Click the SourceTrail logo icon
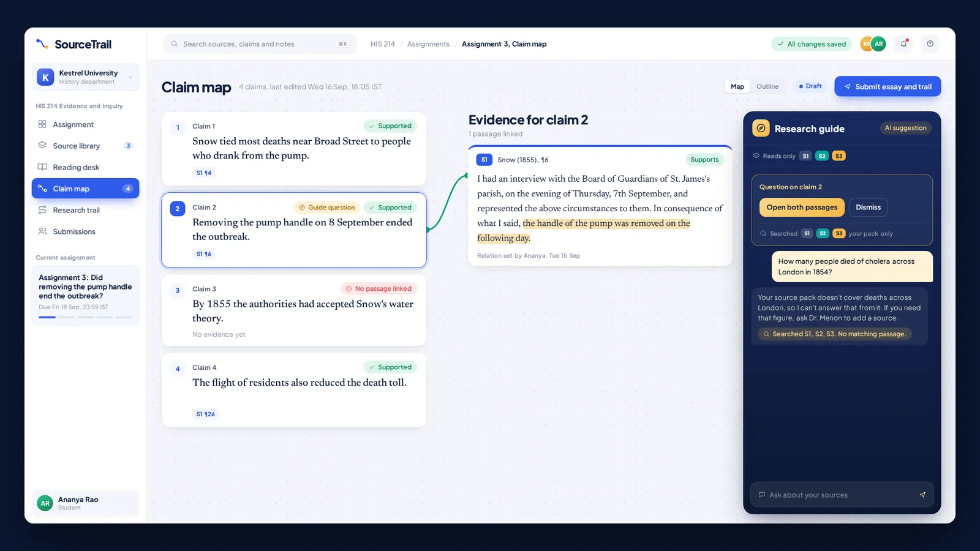The height and width of the screenshot is (551, 980). pyautogui.click(x=42, y=44)
